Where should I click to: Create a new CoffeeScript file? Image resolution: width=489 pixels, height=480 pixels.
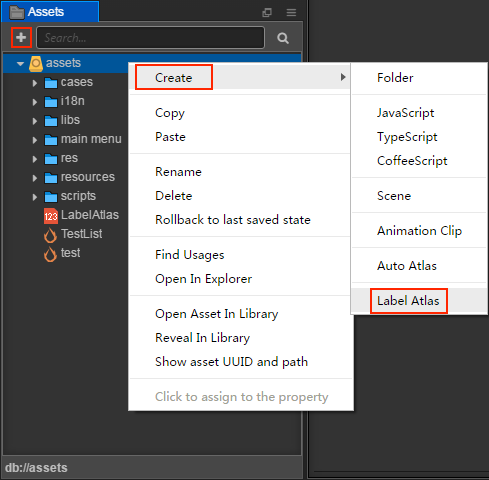(x=420, y=161)
